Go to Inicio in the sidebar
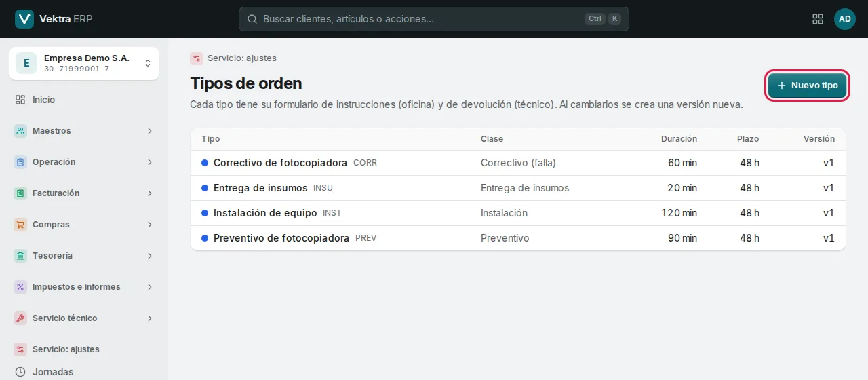Screen dimensions: 868x380 84,100
